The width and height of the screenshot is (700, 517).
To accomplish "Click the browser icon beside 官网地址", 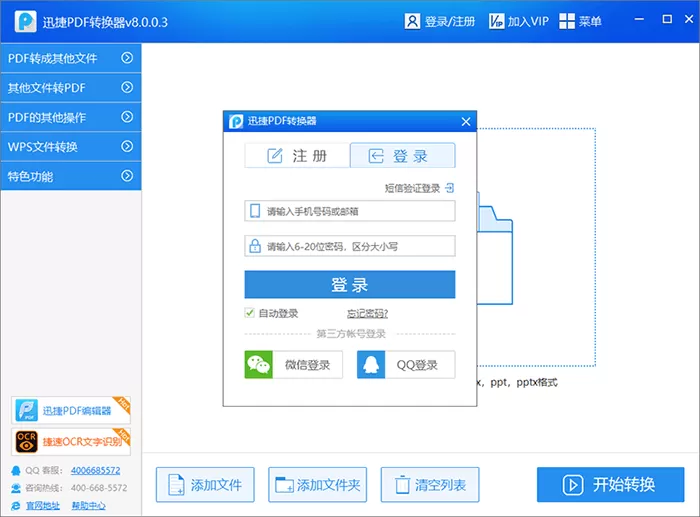I will click(16, 506).
